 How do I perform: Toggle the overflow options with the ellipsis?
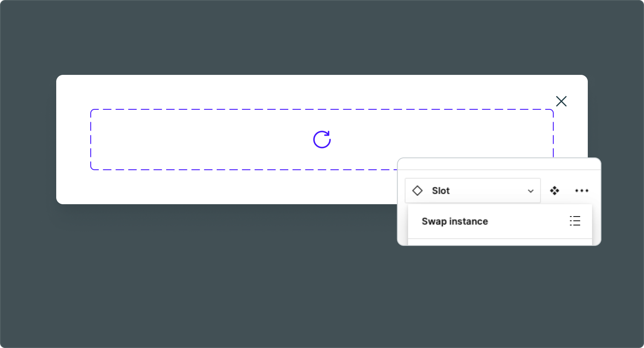click(x=582, y=191)
